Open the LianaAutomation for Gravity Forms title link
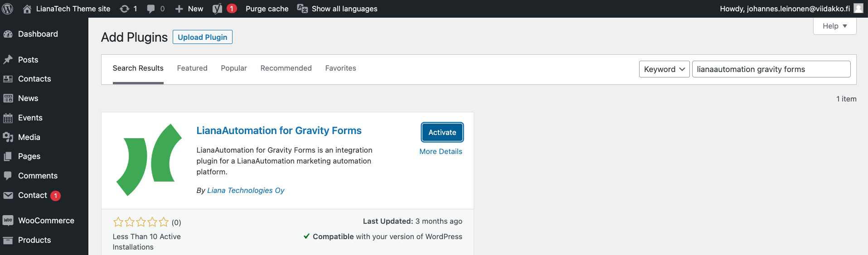This screenshot has height=255, width=868. click(x=279, y=130)
